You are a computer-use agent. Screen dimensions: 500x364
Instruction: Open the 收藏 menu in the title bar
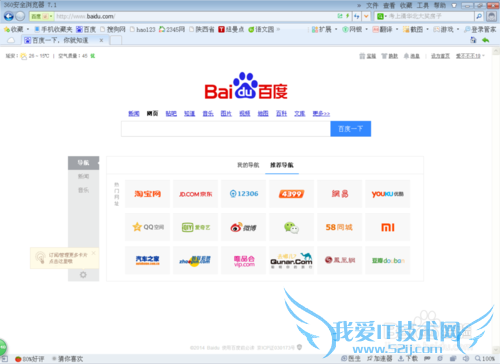(x=406, y=5)
